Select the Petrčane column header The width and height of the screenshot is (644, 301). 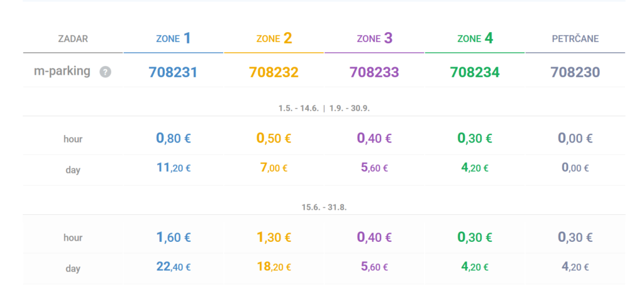coord(575,39)
